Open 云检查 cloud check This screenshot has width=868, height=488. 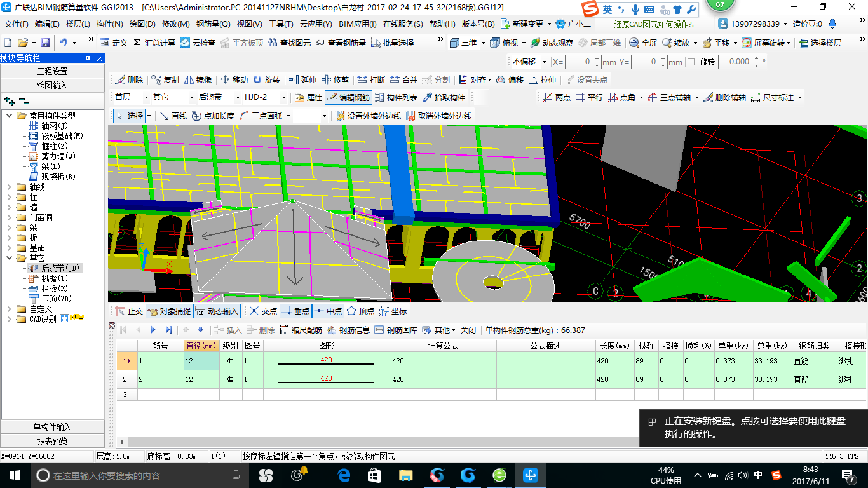coord(198,43)
